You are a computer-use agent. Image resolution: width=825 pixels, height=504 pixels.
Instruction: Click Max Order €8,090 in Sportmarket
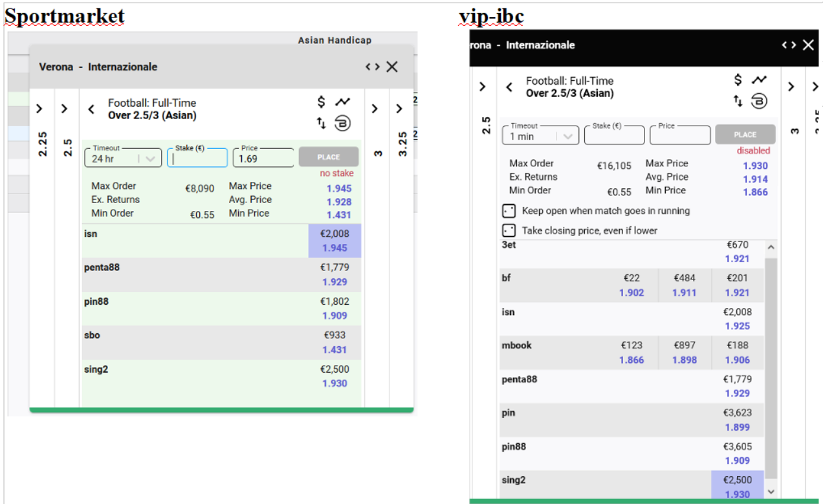pos(199,189)
